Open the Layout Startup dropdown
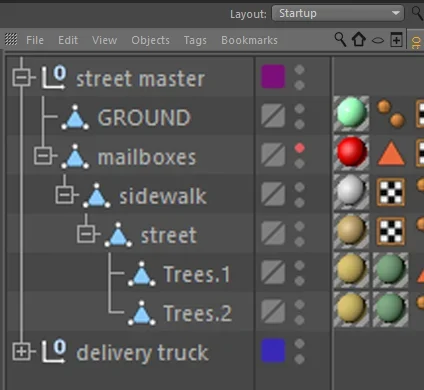The width and height of the screenshot is (424, 390). click(338, 13)
